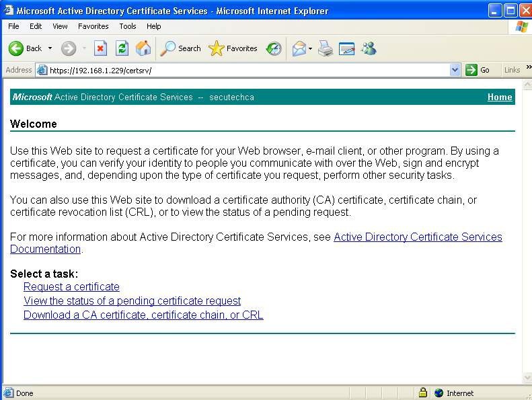Print the page with printer icon

tap(326, 49)
